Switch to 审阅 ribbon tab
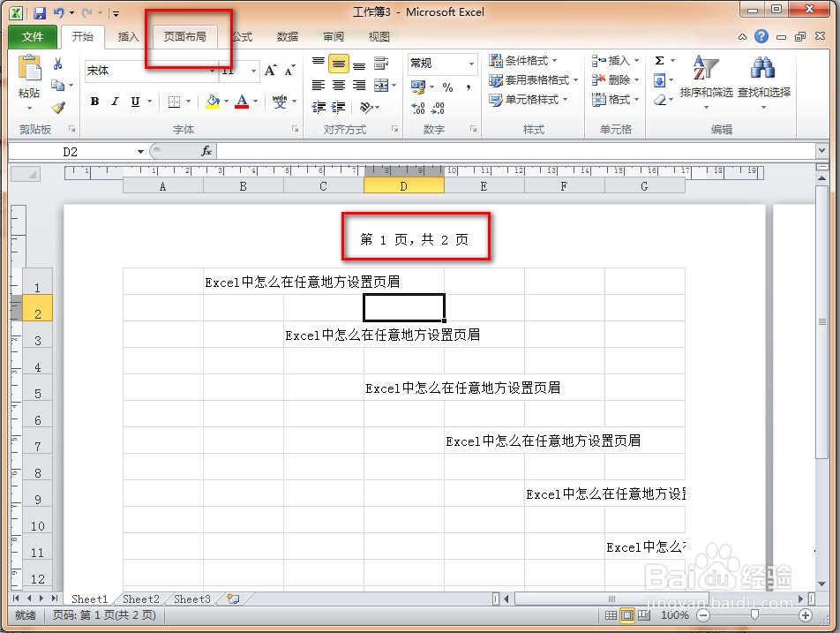 pyautogui.click(x=334, y=36)
